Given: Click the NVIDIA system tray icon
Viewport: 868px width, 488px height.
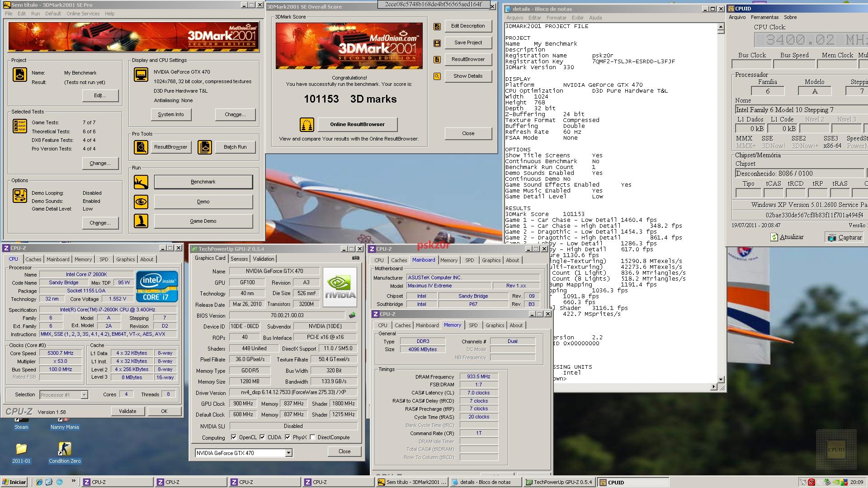Looking at the screenshot, I should [836, 482].
